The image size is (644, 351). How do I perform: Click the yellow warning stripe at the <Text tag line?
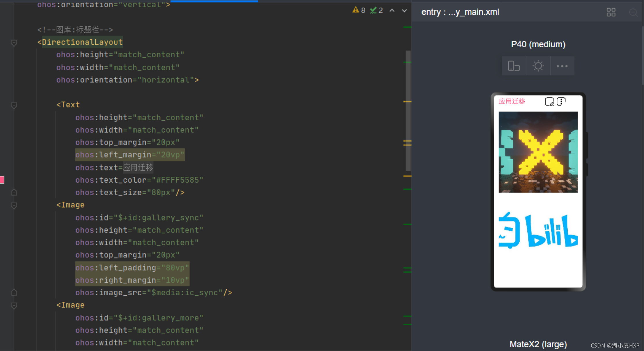click(x=407, y=102)
